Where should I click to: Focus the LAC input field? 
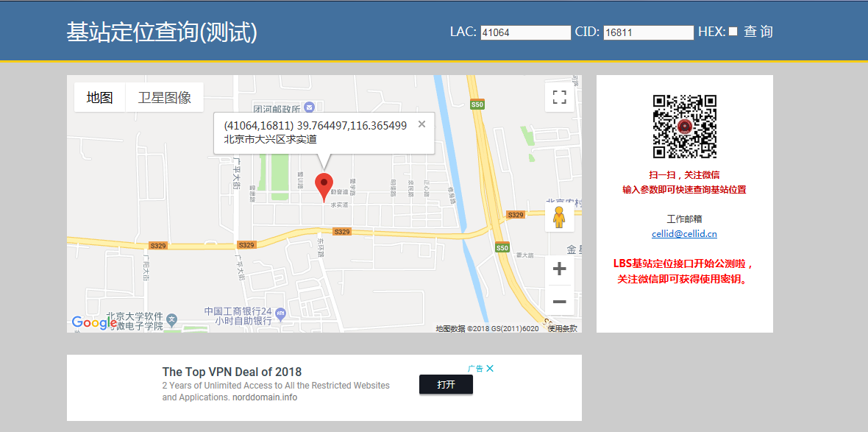click(525, 32)
